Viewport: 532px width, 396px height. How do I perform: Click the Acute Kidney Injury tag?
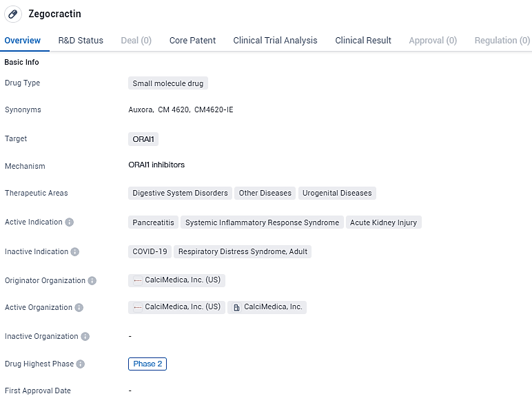(383, 222)
